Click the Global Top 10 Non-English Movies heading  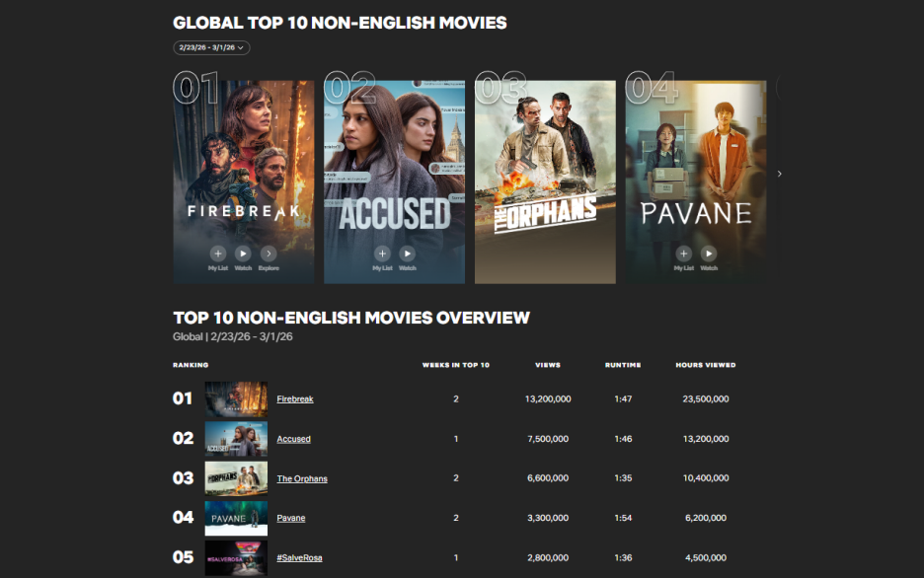[340, 23]
